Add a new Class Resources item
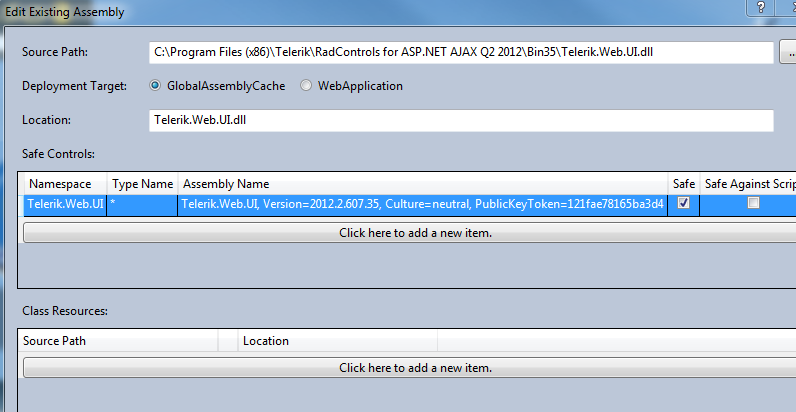 point(415,367)
